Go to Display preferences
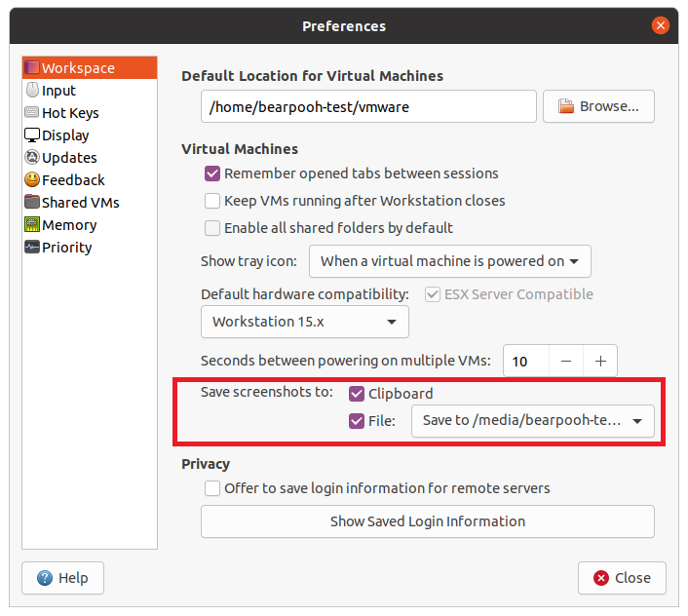688x616 pixels. point(90,135)
